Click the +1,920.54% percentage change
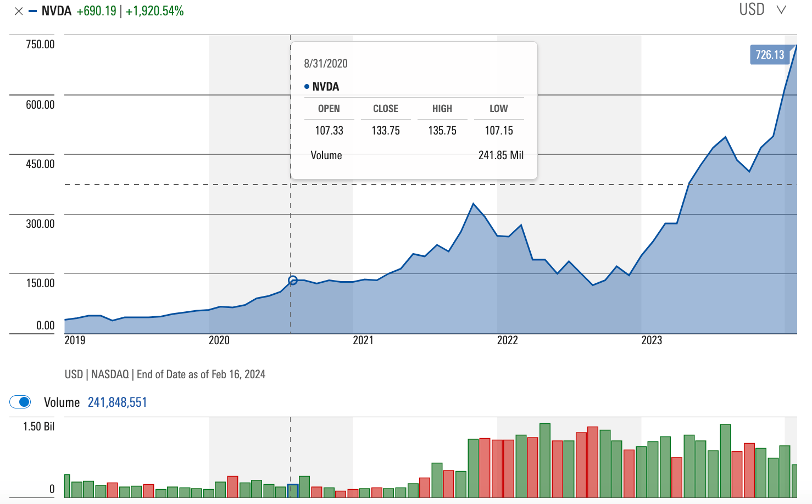This screenshot has height=504, width=812. point(154,11)
